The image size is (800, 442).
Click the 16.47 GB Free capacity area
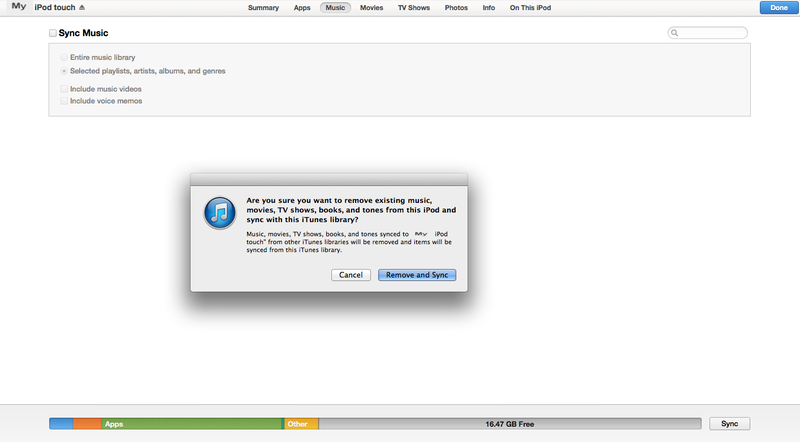click(x=510, y=424)
